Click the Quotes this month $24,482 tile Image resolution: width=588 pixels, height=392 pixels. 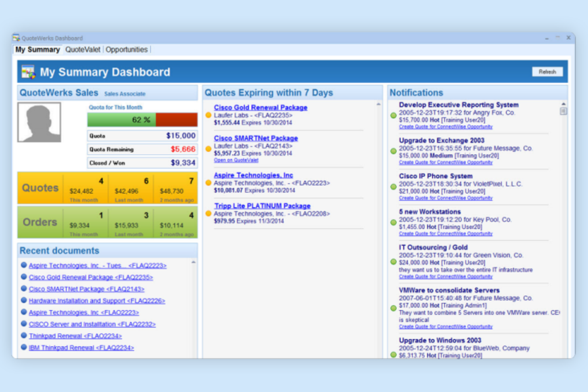coord(85,189)
